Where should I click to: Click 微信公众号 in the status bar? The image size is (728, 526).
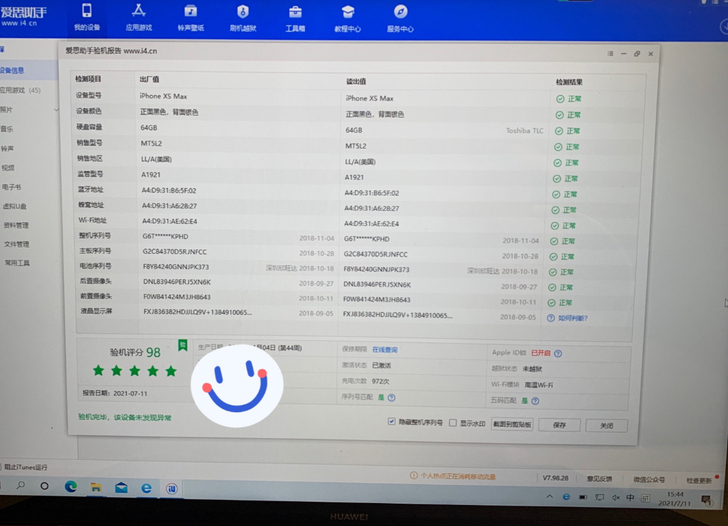point(649,480)
